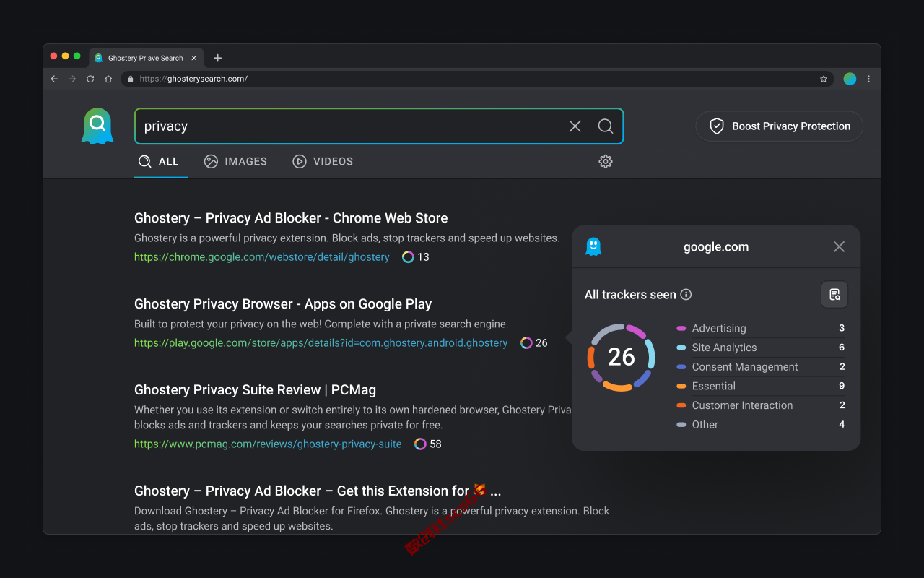The width and height of the screenshot is (924, 578).
Task: Open a new tab with plus icon
Action: [218, 58]
